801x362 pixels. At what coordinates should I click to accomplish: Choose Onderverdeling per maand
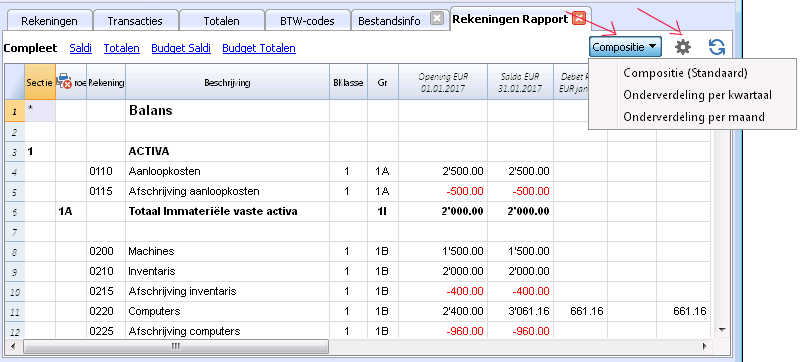tap(694, 117)
